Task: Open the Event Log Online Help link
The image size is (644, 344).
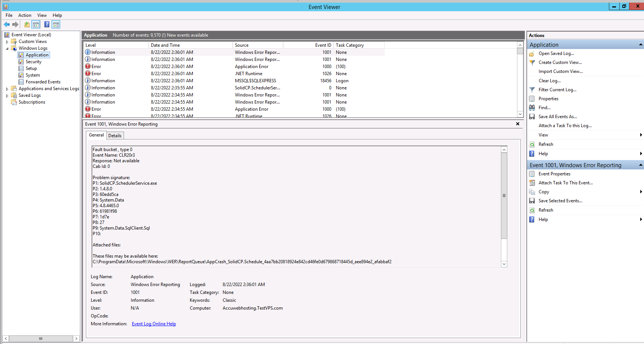Action: click(x=154, y=323)
